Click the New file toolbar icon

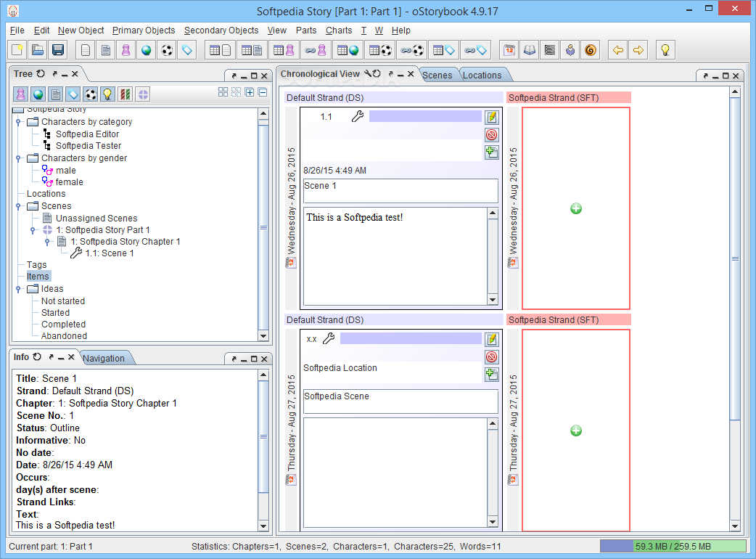(x=17, y=49)
